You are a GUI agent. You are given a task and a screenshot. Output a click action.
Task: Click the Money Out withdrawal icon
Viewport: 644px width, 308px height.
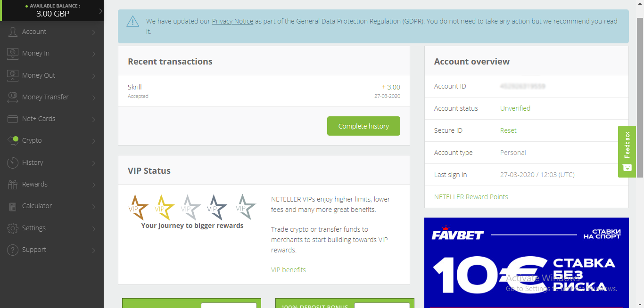[13, 75]
